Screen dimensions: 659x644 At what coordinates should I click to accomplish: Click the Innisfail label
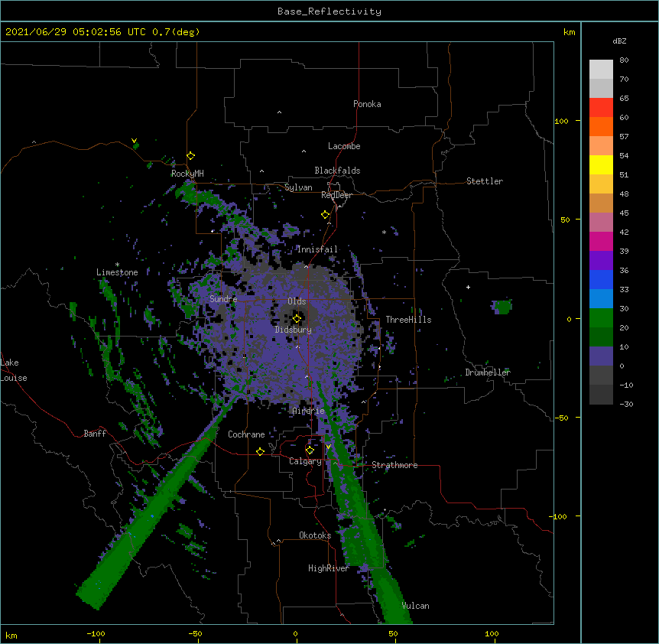click(x=317, y=249)
